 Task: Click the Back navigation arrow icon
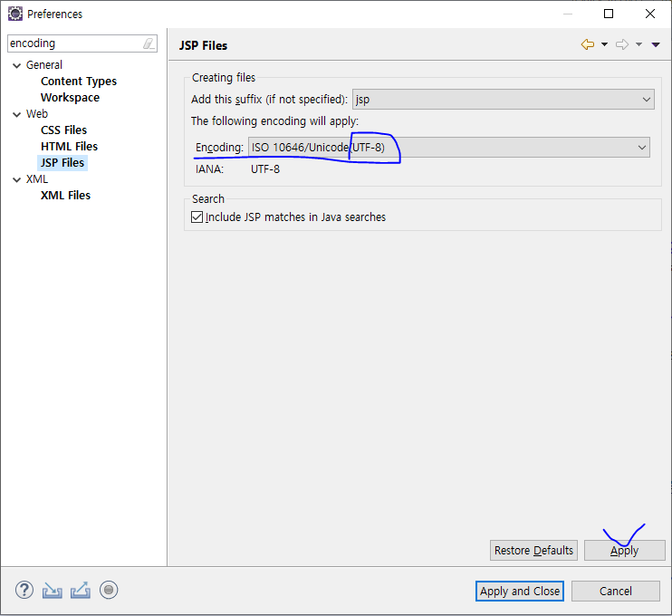tap(588, 44)
